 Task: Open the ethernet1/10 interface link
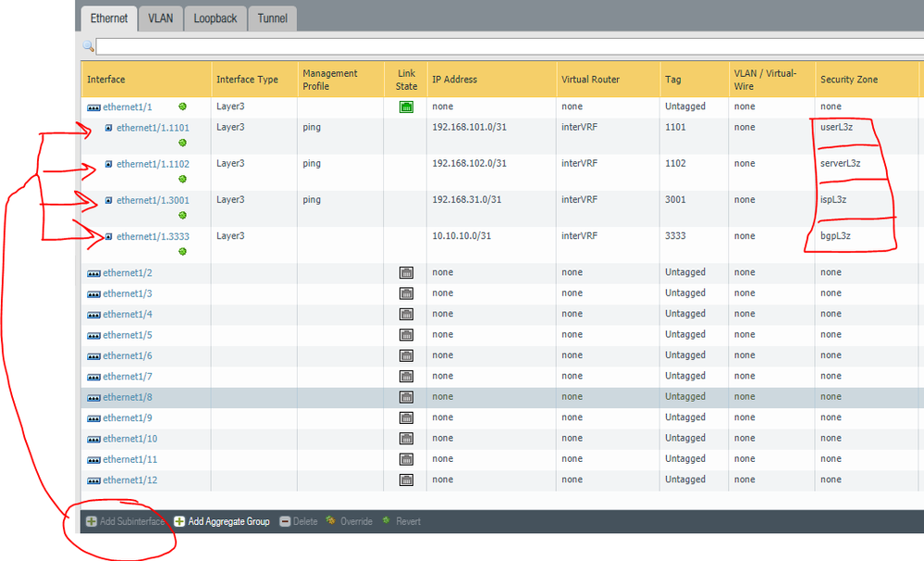(x=129, y=439)
